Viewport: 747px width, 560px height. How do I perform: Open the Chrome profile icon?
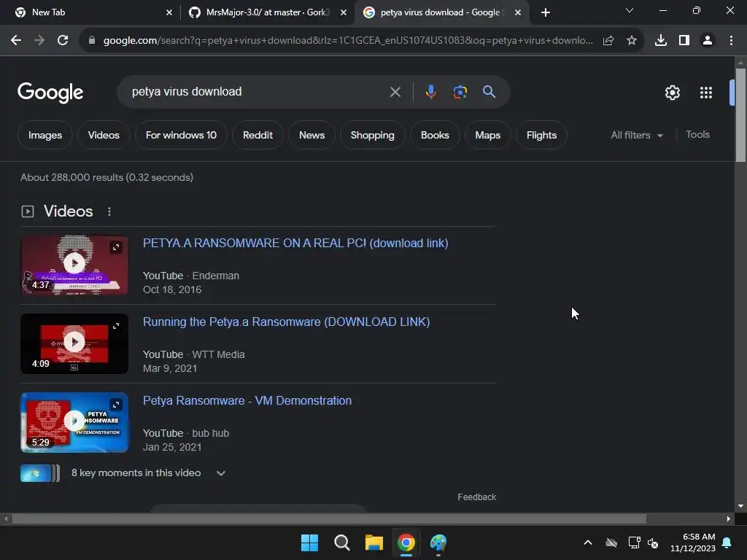708,41
